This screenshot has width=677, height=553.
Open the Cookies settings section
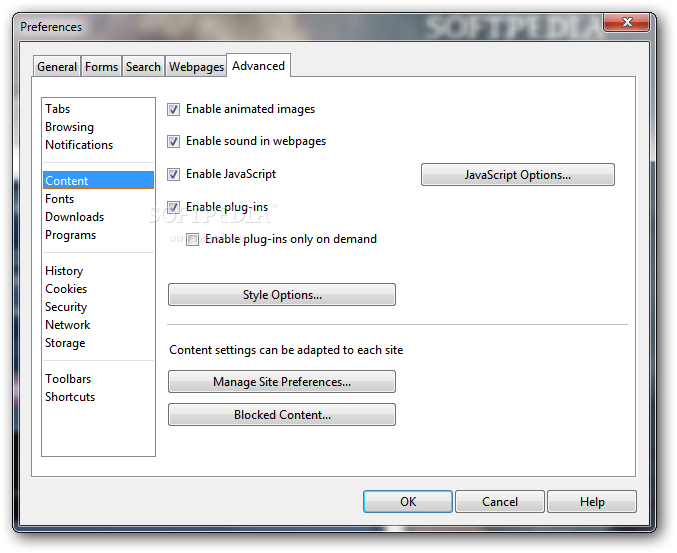(x=98, y=289)
